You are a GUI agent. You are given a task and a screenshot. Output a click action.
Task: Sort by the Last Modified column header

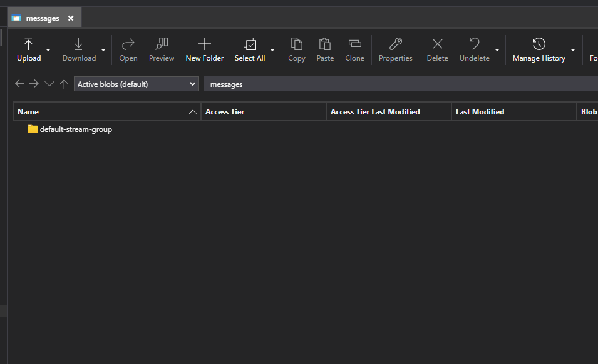point(514,111)
